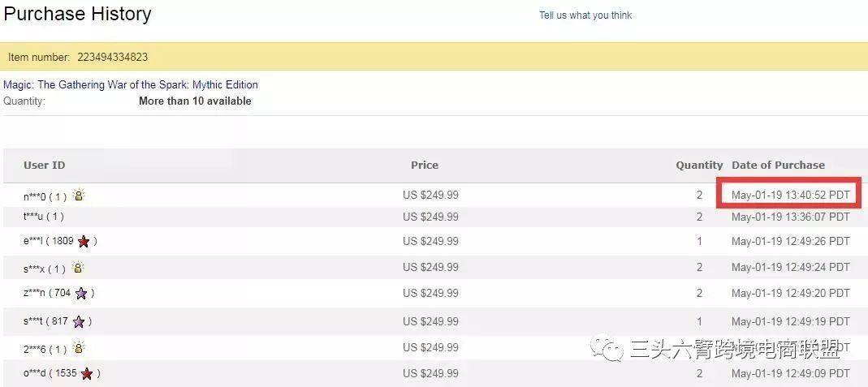The height and width of the screenshot is (387, 868).
Task: Click the purple star next to z***n
Action: pyautogui.click(x=81, y=294)
